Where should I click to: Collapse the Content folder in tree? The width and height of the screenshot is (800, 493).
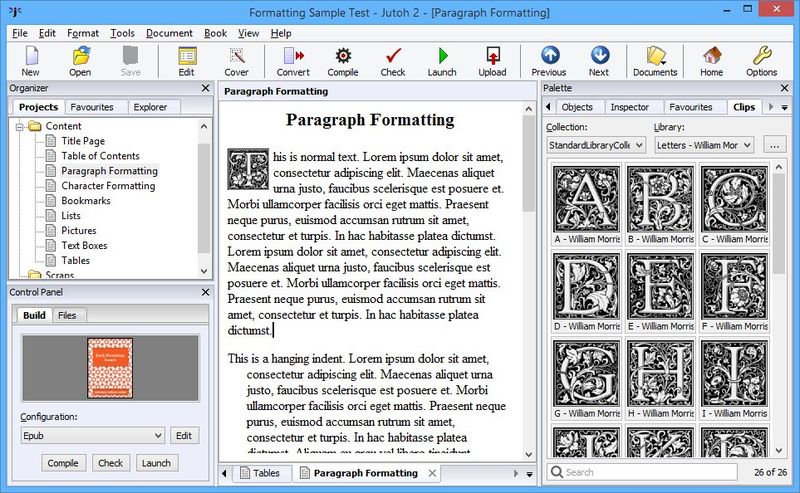tap(19, 126)
